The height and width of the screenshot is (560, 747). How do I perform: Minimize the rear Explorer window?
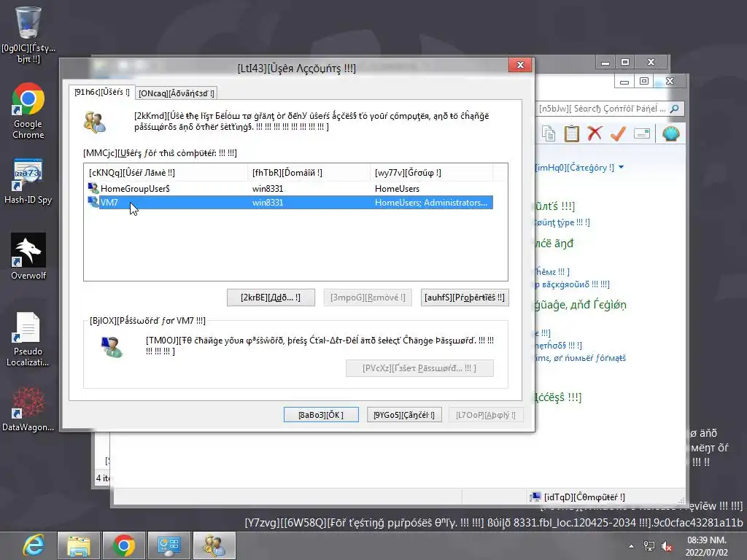click(605, 63)
